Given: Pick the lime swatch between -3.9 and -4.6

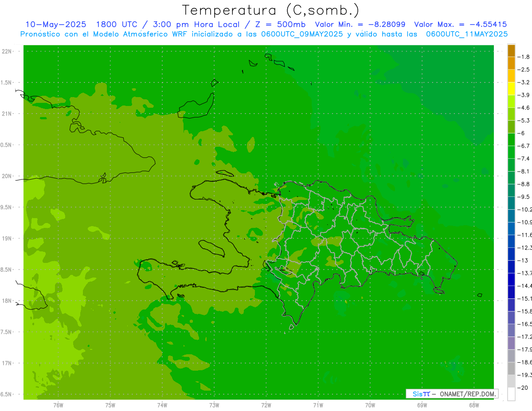Looking at the screenshot, I should pyautogui.click(x=511, y=101).
